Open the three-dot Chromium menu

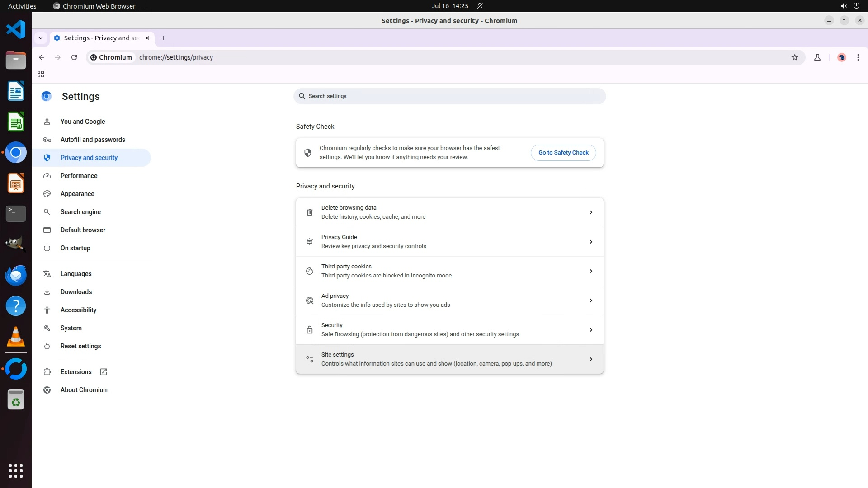[858, 57]
